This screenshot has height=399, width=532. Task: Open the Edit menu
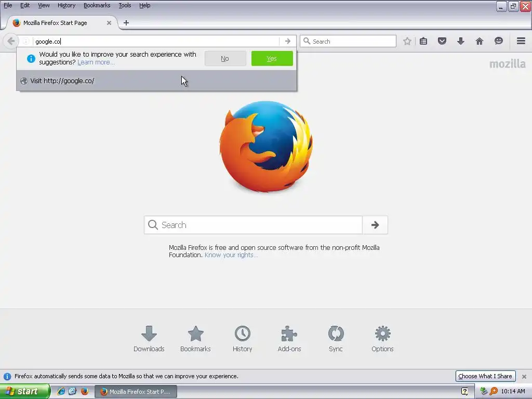pos(25,5)
